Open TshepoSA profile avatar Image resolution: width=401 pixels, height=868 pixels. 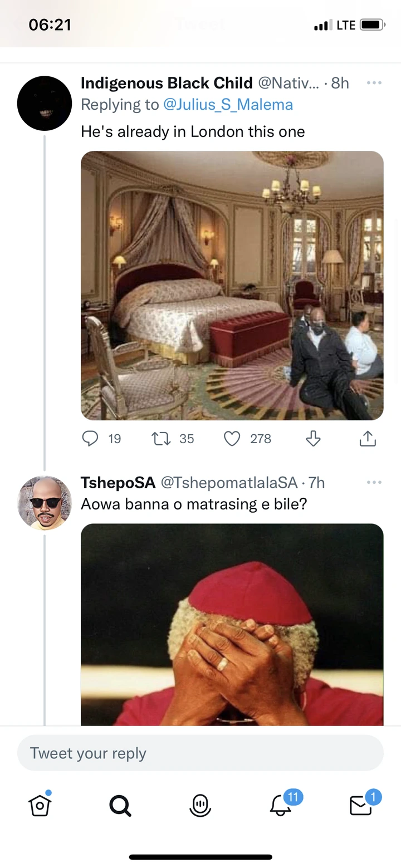pyautogui.click(x=45, y=503)
